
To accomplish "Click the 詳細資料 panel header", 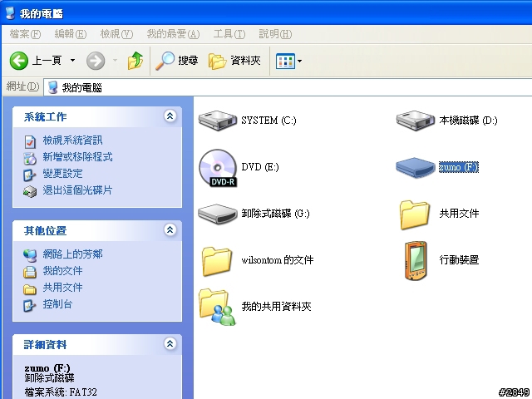I will click(x=97, y=345).
